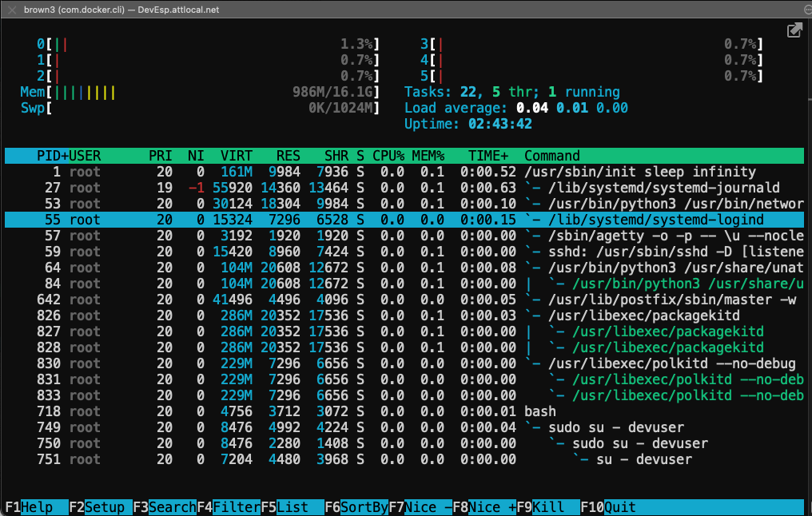Select the /usr/sbin/init sleep infinity process
This screenshot has width=812, height=516.
[404, 172]
